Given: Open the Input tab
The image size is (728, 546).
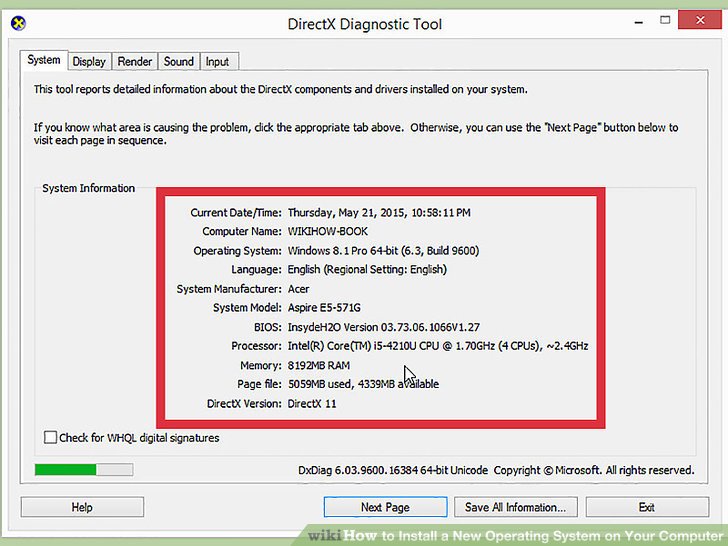Looking at the screenshot, I should point(217,61).
